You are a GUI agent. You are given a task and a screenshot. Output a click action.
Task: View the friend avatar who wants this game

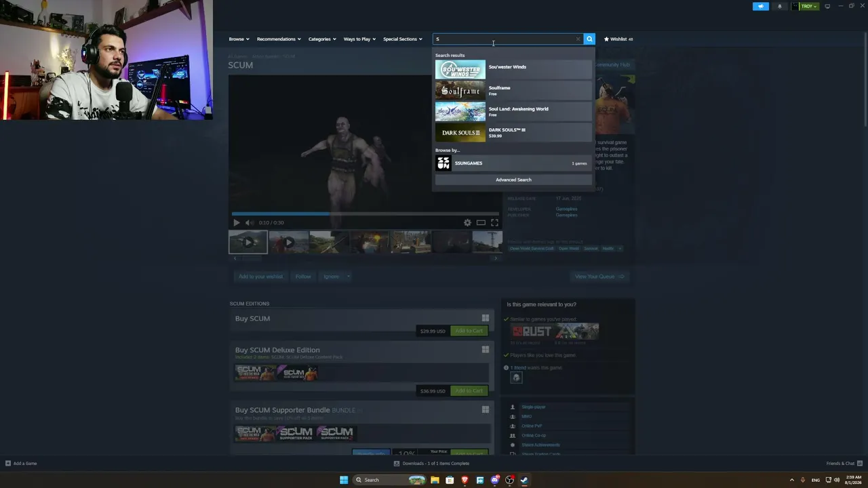click(x=516, y=378)
